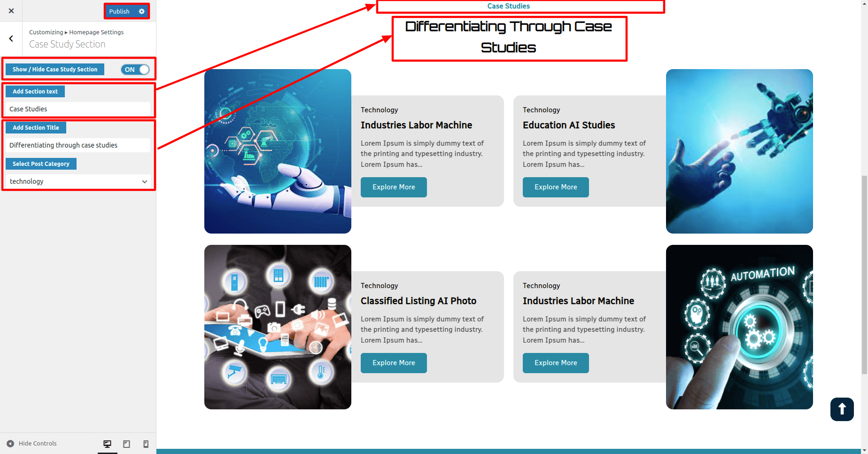
Task: Switch to desktop preview icon
Action: coord(108,444)
